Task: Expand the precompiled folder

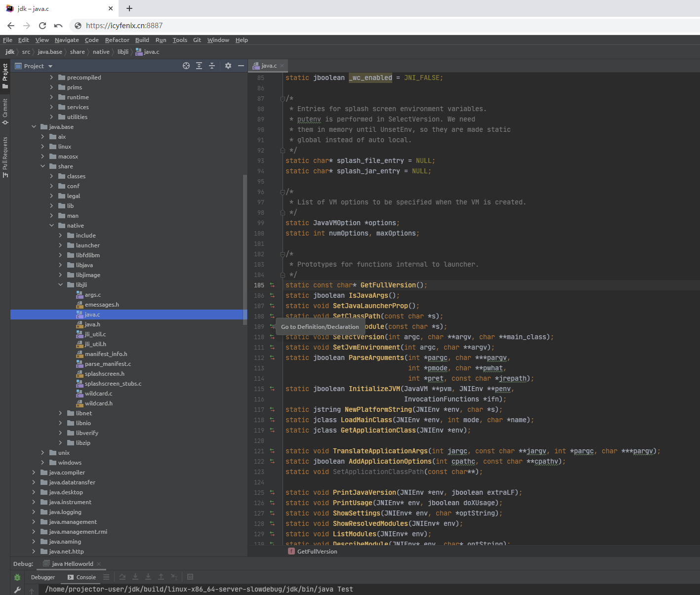Action: [x=51, y=78]
